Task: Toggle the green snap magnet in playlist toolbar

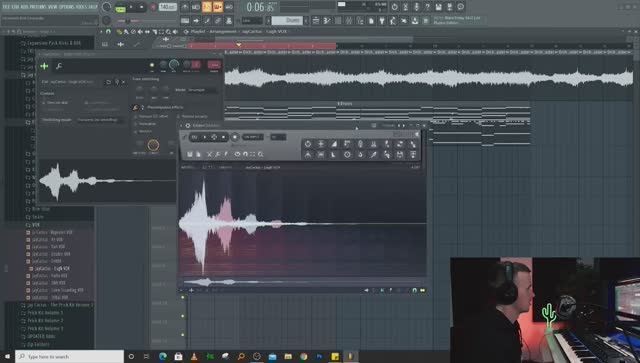Action: 108,31
